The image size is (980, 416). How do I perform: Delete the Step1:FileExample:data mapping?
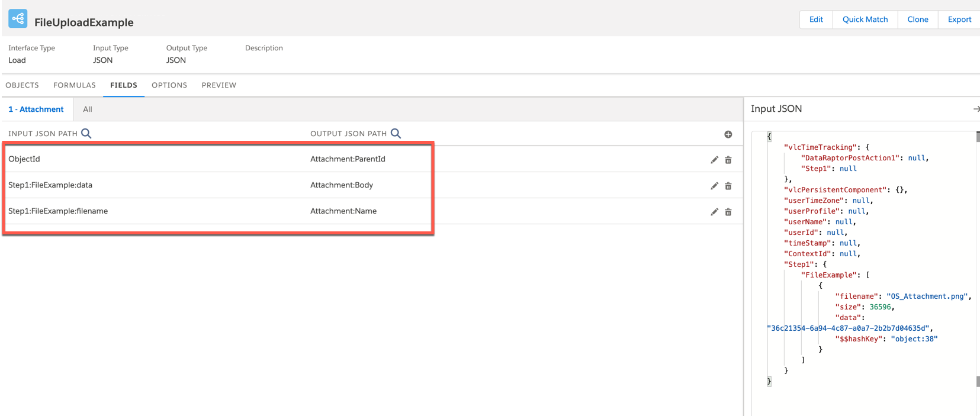pos(728,186)
